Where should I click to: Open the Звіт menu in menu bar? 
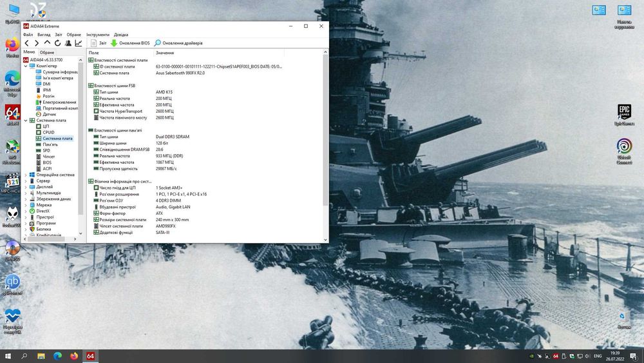point(59,35)
